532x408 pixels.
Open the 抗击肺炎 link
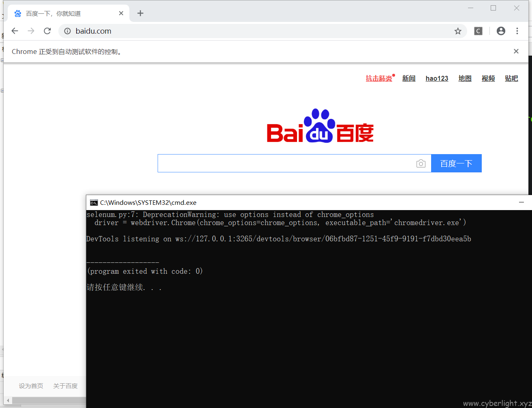pyautogui.click(x=379, y=78)
